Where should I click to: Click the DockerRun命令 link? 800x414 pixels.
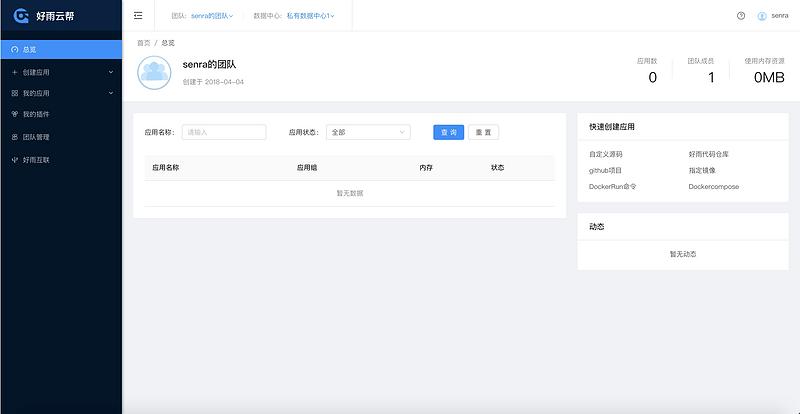613,187
